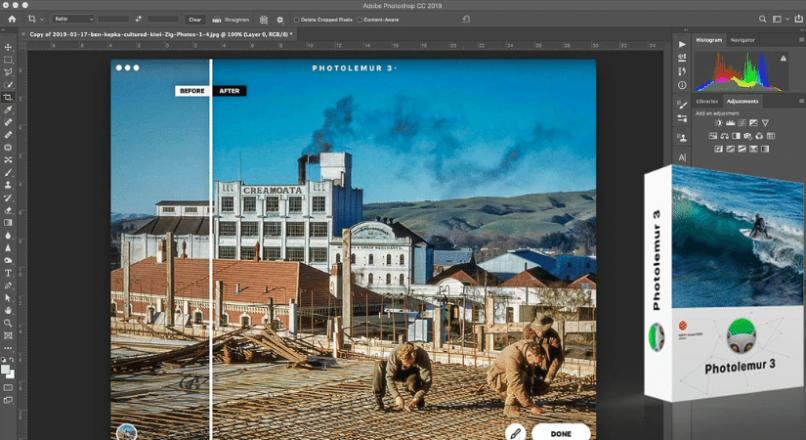
Task: Select the Quick Selection tool
Action: [x=8, y=85]
